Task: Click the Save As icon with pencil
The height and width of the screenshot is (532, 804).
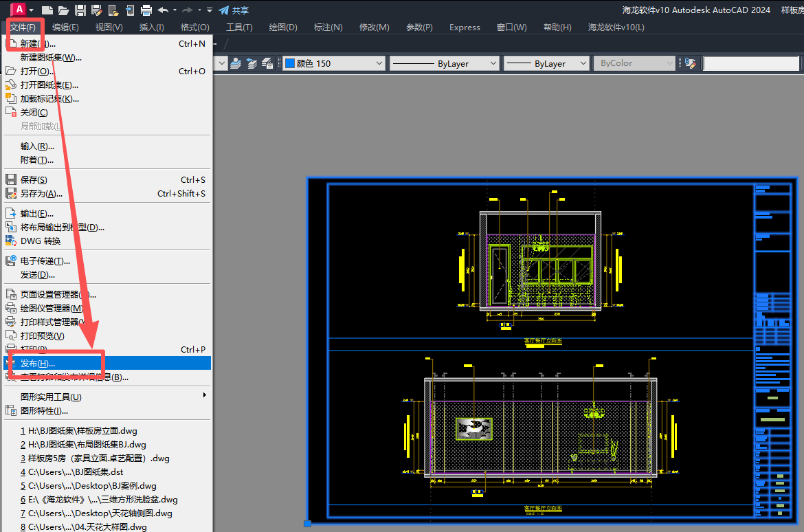Action: click(x=96, y=10)
